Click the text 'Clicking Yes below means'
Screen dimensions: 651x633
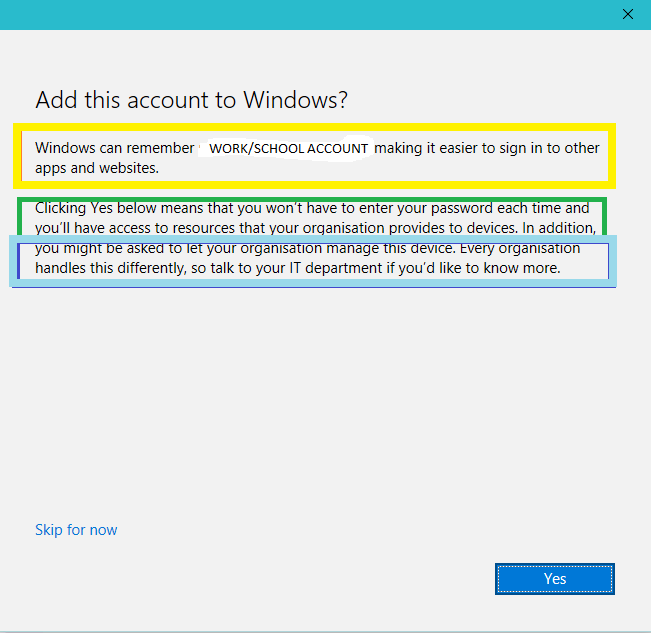(120, 208)
